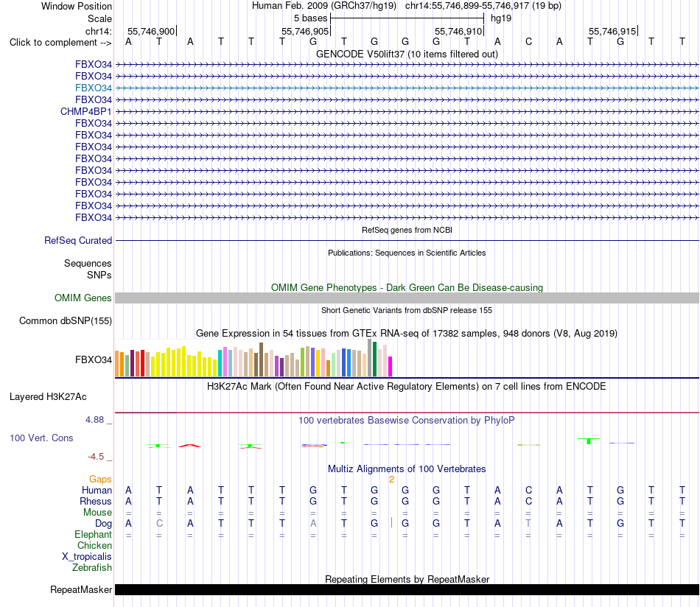The image size is (700, 607).
Task: Click the Common dbSNP(155) track label
Action: click(66, 321)
